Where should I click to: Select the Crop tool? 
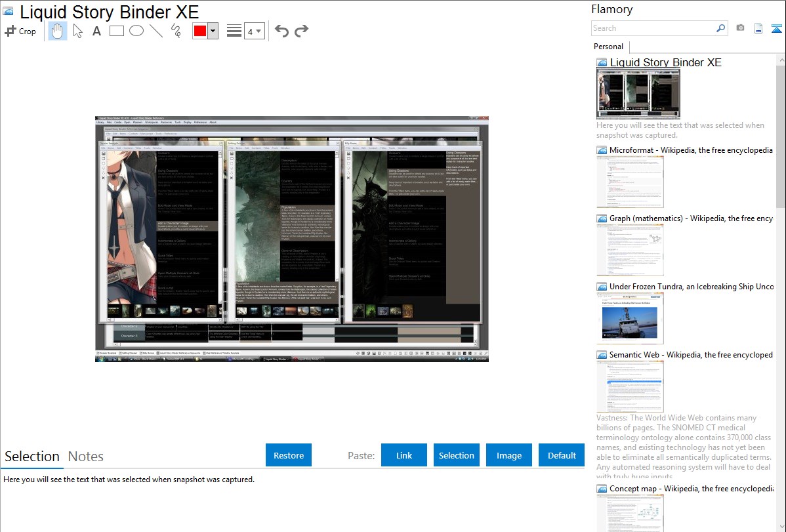click(20, 31)
